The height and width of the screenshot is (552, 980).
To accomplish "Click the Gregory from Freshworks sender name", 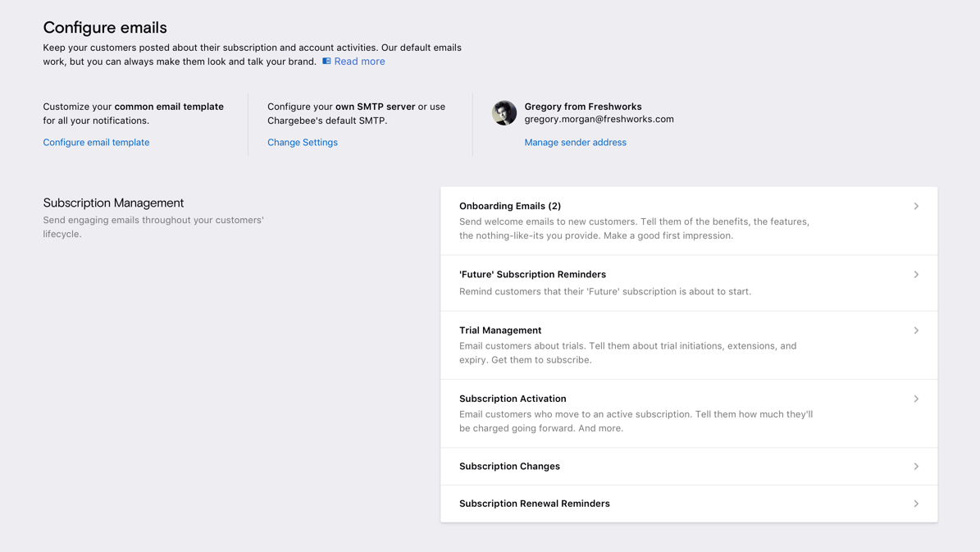I will pyautogui.click(x=582, y=106).
